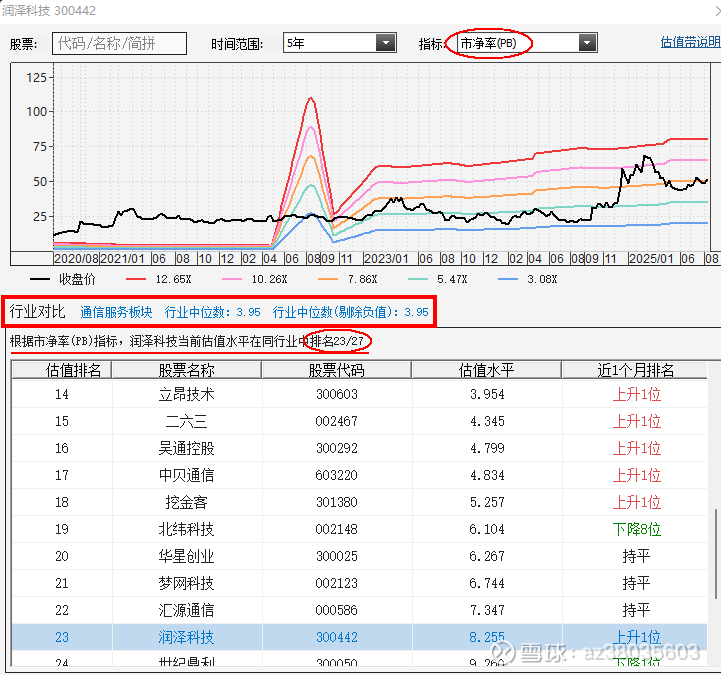Click stock code 300442 in table
The width and height of the screenshot is (721, 675).
pos(337,637)
